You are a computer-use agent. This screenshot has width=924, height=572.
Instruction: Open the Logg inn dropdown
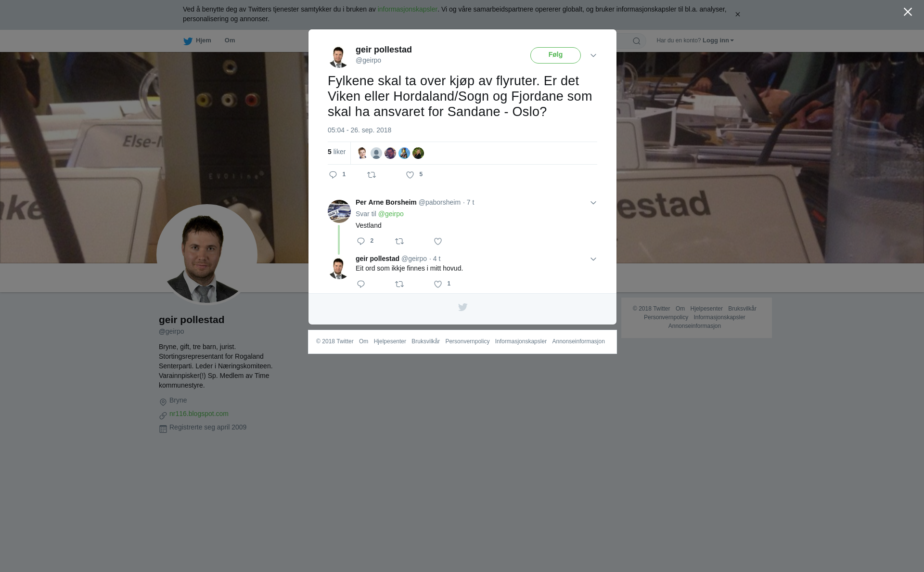coord(718,40)
